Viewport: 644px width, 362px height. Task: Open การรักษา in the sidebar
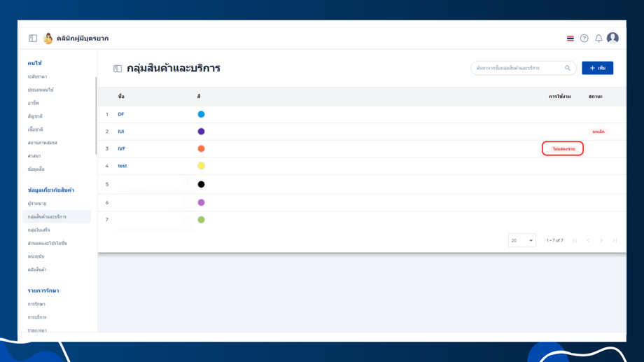point(36,304)
